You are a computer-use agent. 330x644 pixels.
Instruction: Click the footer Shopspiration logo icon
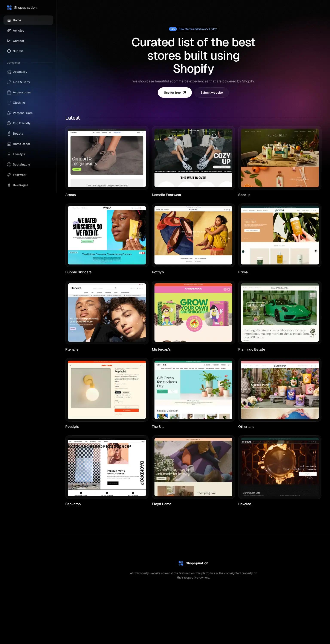(181, 563)
